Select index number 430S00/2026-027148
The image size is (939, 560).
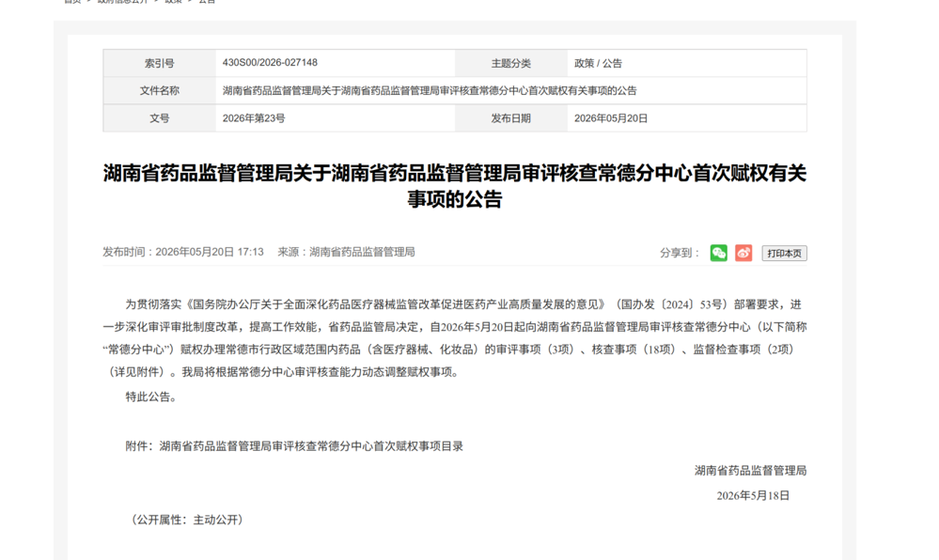270,62
